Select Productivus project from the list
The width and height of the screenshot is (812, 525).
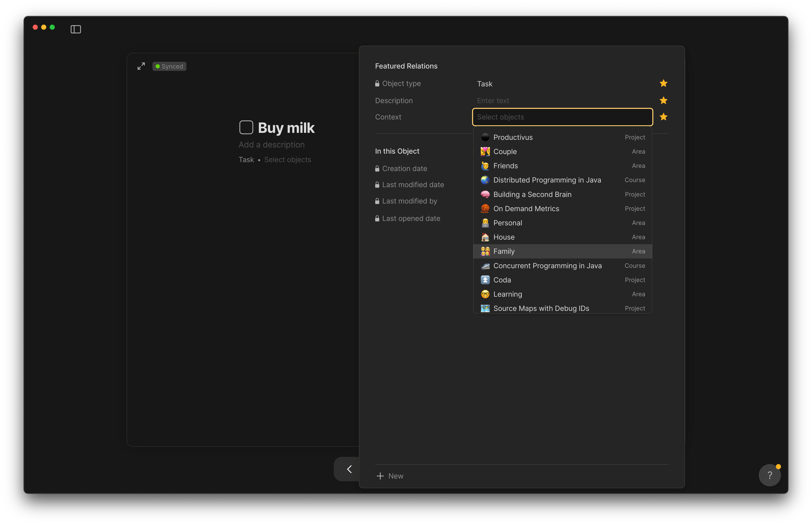pyautogui.click(x=562, y=137)
